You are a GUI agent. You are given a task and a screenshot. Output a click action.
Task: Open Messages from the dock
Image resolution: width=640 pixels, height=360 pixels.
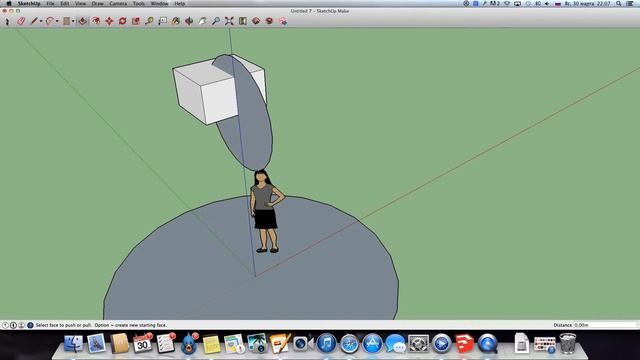click(x=395, y=344)
